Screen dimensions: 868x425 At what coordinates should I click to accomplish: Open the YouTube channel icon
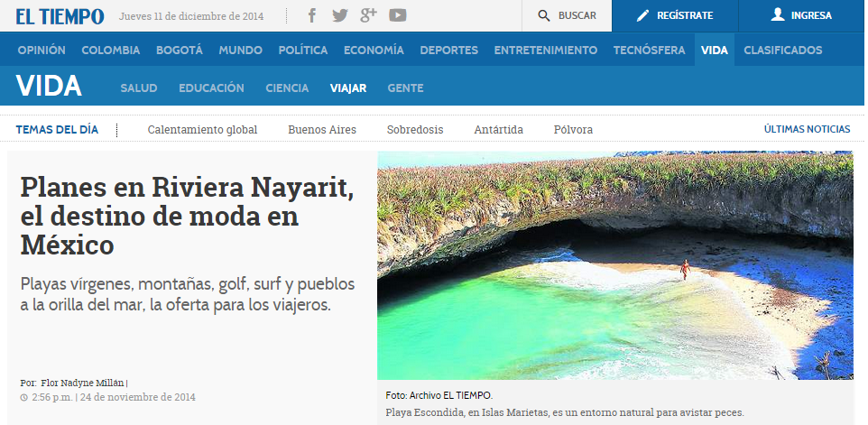[x=398, y=15]
